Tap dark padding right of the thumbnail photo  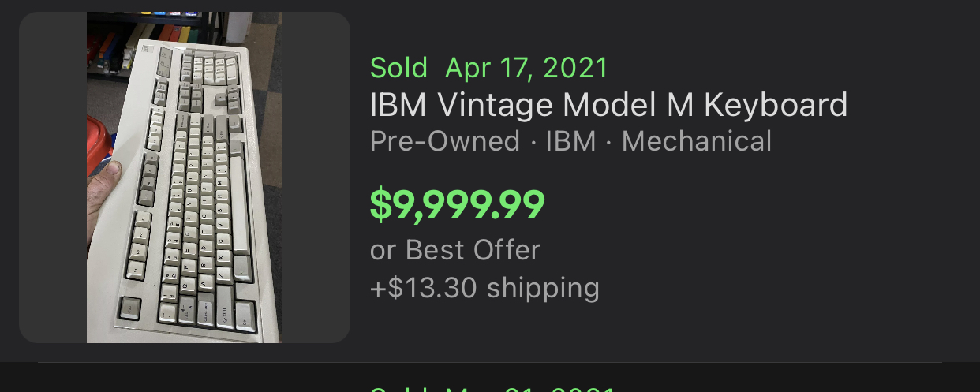(x=316, y=177)
